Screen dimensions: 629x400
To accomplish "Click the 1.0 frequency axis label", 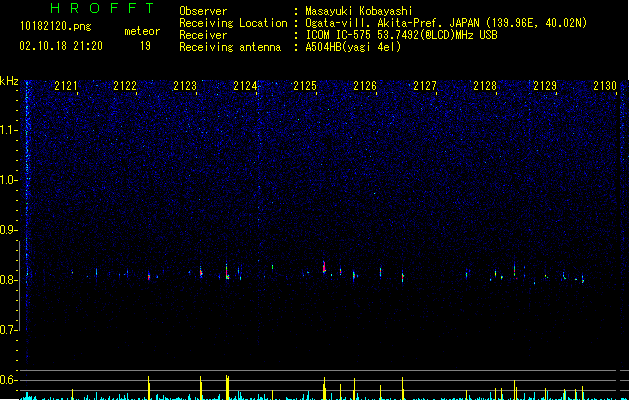I will (9, 180).
